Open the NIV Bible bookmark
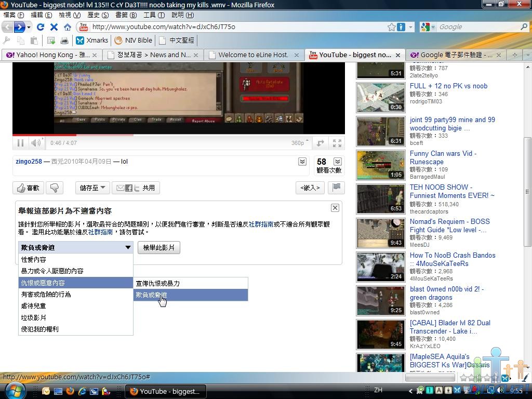 [134, 41]
